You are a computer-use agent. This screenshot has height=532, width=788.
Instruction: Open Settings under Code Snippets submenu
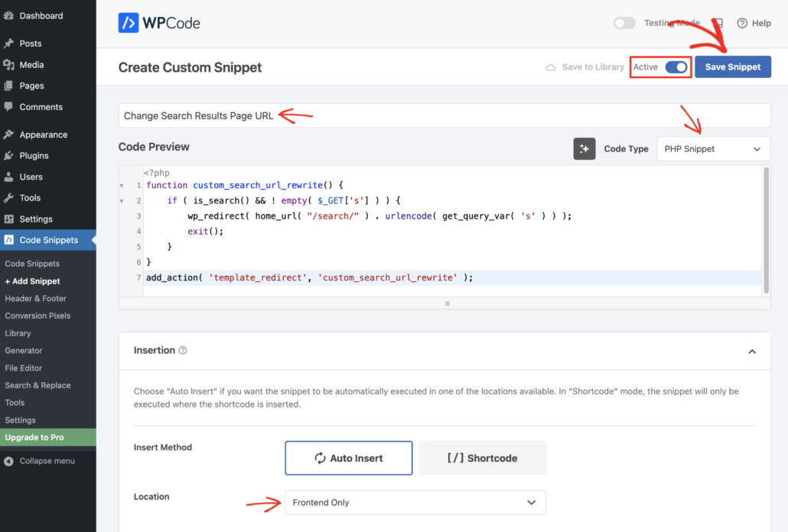[20, 420]
